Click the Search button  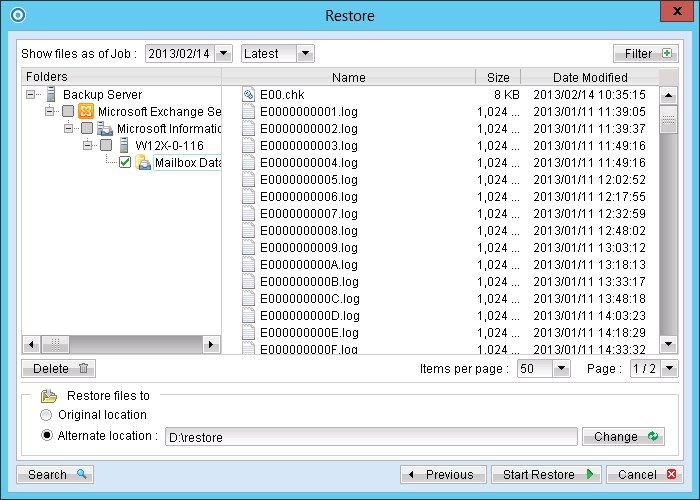(55, 474)
